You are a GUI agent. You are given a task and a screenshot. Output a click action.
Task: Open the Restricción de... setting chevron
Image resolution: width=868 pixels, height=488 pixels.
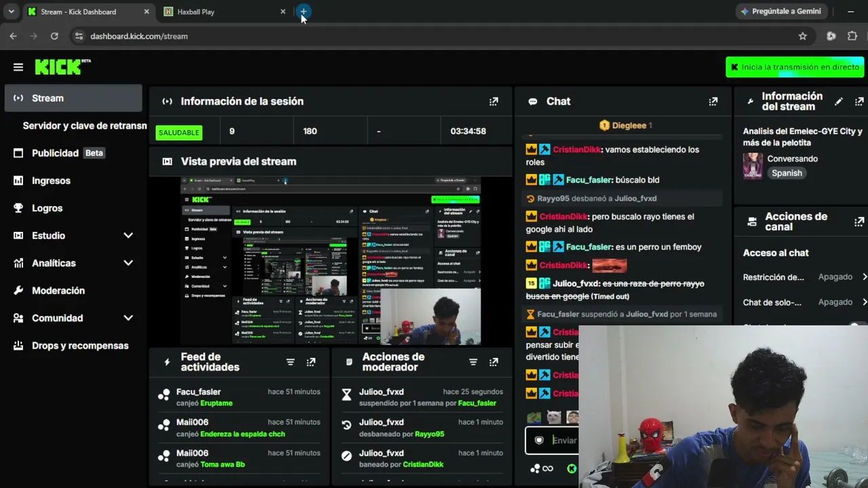(x=865, y=277)
